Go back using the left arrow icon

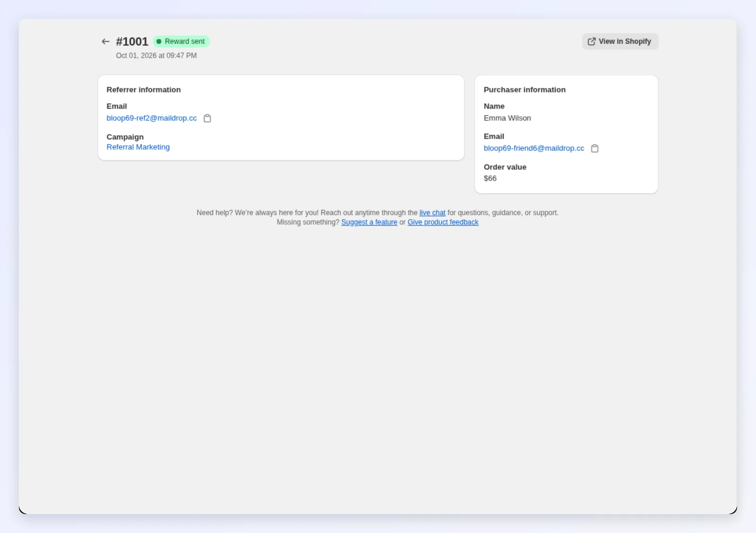click(105, 42)
